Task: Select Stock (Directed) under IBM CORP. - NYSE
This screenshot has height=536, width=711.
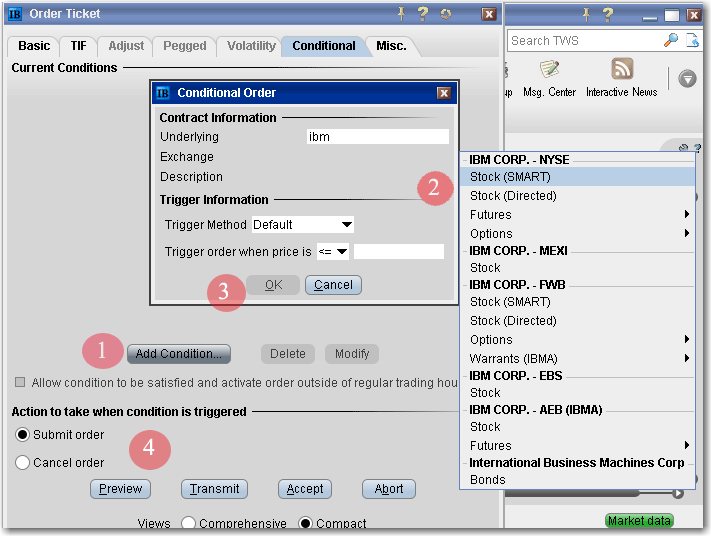Action: click(577, 195)
